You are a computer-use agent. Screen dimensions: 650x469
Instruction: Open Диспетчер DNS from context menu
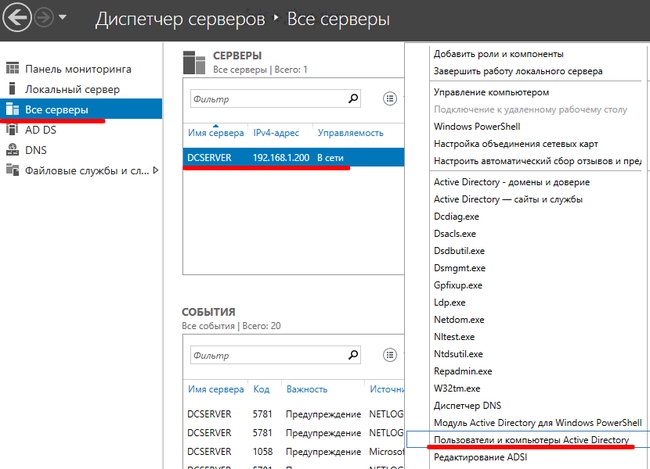468,406
